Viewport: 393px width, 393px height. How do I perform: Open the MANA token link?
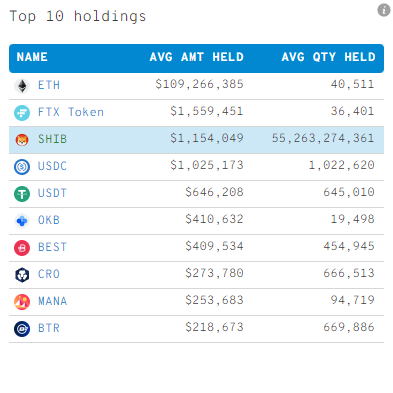pos(53,301)
